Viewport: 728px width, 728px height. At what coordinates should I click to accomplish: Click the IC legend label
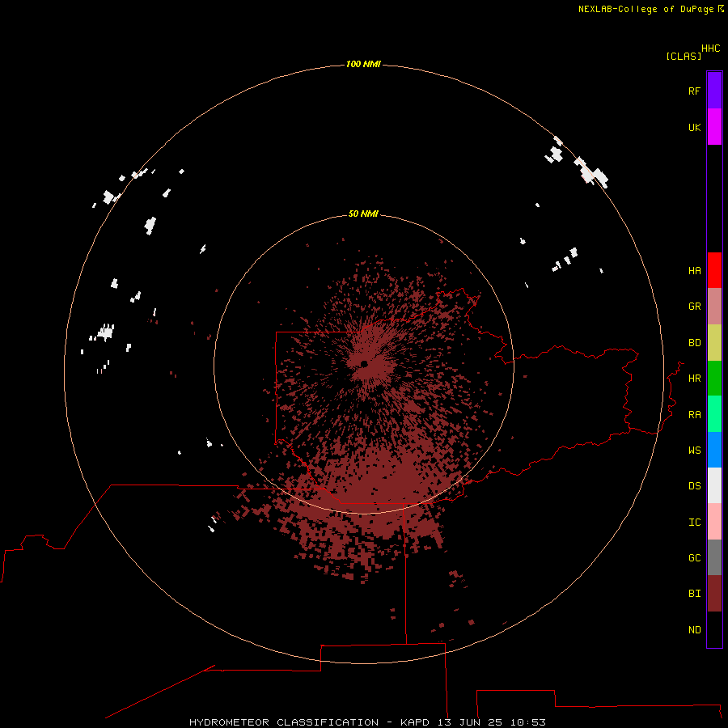pyautogui.click(x=694, y=523)
